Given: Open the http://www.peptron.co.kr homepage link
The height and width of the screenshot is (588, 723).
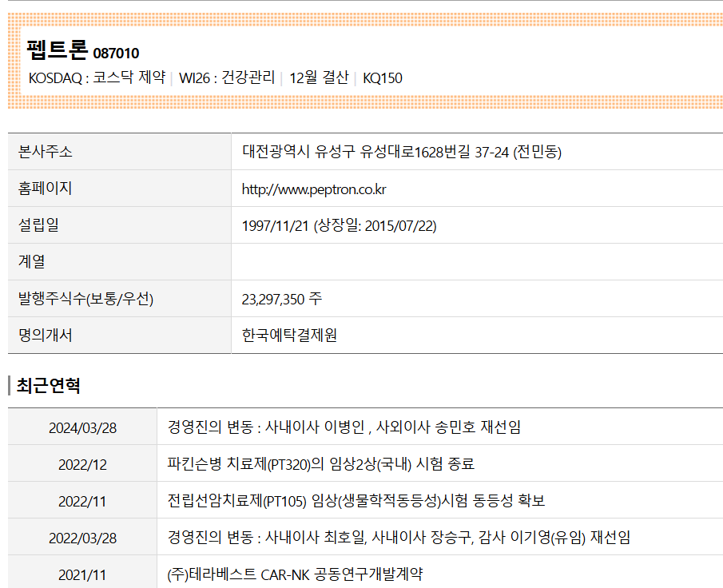Looking at the screenshot, I should pyautogui.click(x=314, y=189).
